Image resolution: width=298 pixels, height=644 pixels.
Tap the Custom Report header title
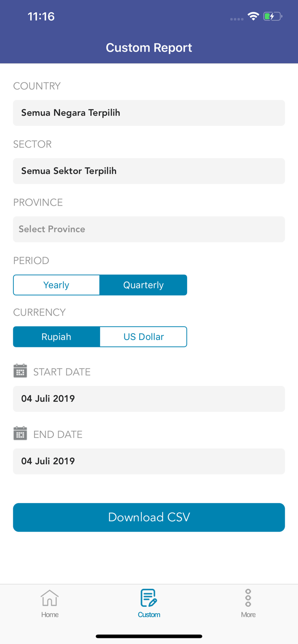(x=149, y=48)
